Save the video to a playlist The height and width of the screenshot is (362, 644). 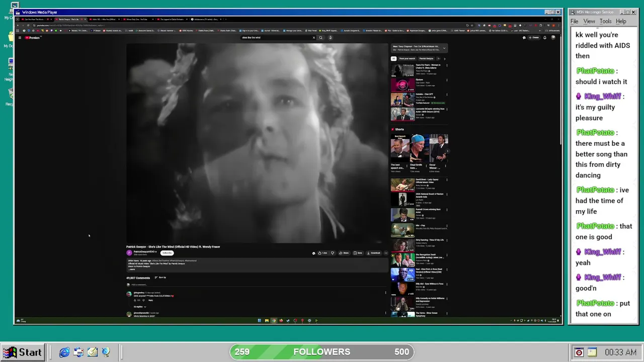click(x=358, y=253)
